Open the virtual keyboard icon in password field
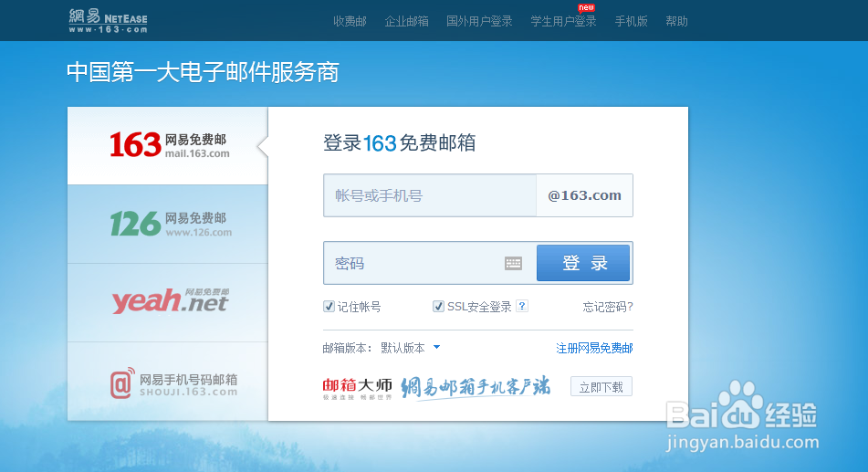Image resolution: width=868 pixels, height=472 pixels. pyautogui.click(x=513, y=263)
